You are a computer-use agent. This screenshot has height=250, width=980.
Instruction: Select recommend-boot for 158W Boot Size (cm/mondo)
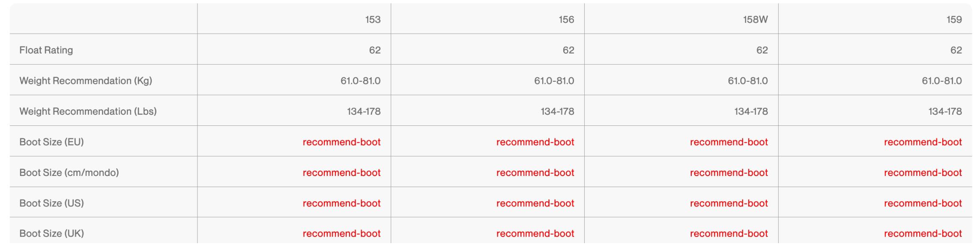point(729,173)
